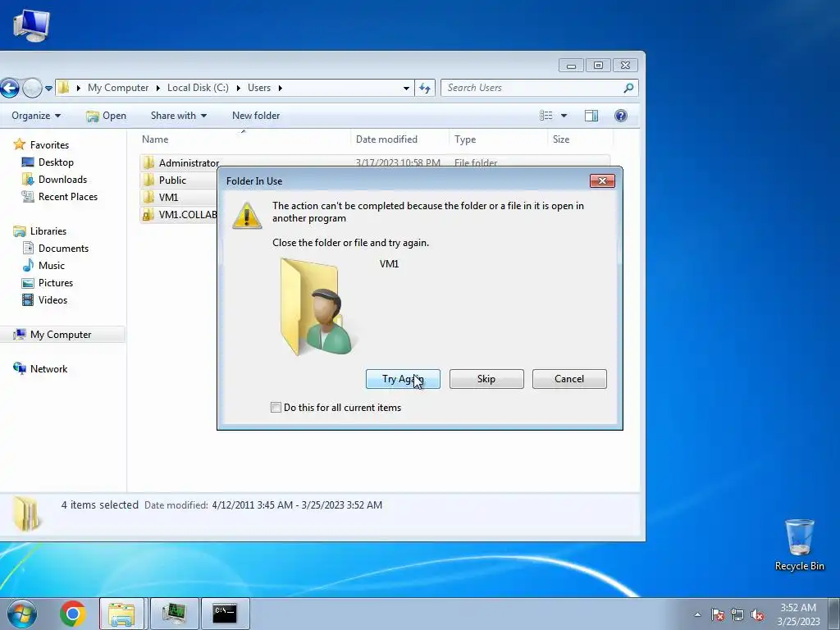The height and width of the screenshot is (630, 840).
Task: Expand arrow after Local Disk breadcrumb
Action: click(239, 88)
